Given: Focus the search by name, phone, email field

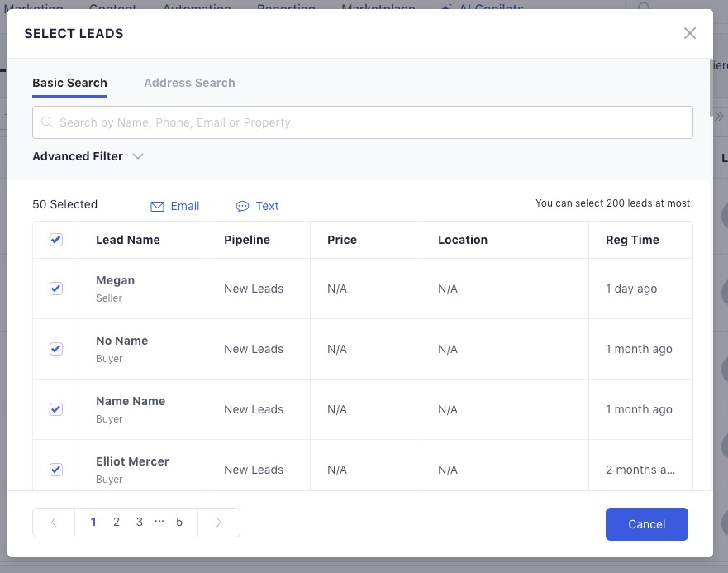Looking at the screenshot, I should 363,122.
